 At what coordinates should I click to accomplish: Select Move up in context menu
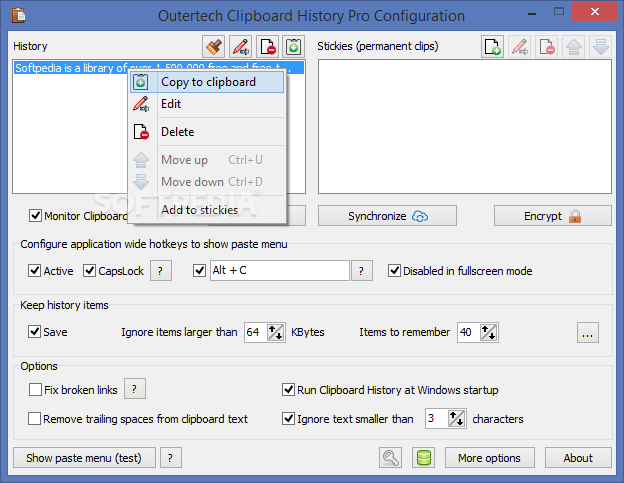[207, 160]
